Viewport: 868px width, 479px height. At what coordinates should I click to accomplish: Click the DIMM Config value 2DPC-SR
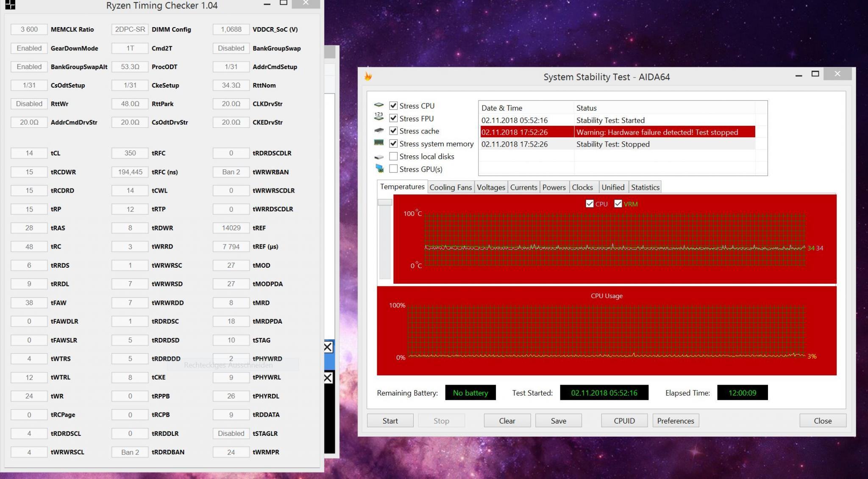130,29
